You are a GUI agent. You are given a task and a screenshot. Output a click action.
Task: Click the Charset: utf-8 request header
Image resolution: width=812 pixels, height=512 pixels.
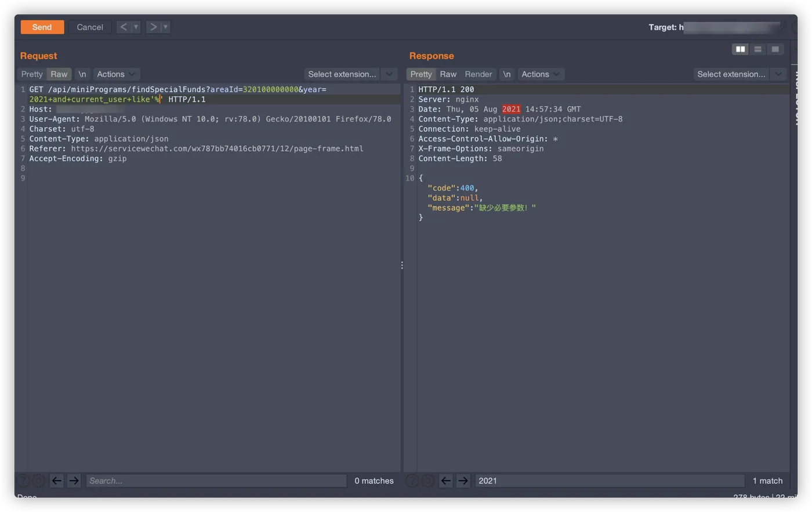coord(61,129)
